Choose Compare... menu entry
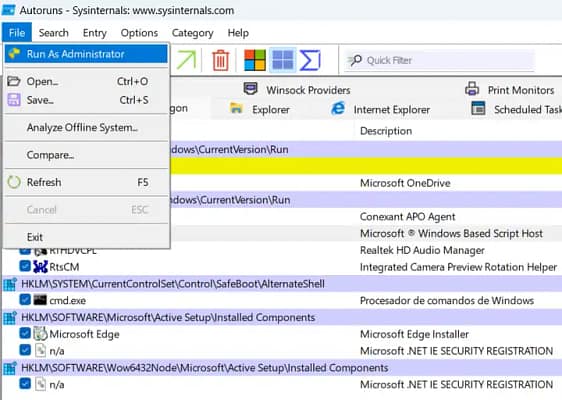 [86, 155]
